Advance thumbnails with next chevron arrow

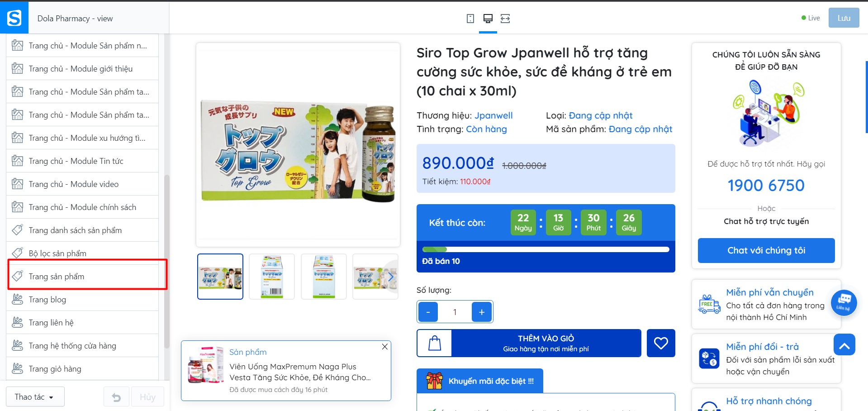coord(391,277)
